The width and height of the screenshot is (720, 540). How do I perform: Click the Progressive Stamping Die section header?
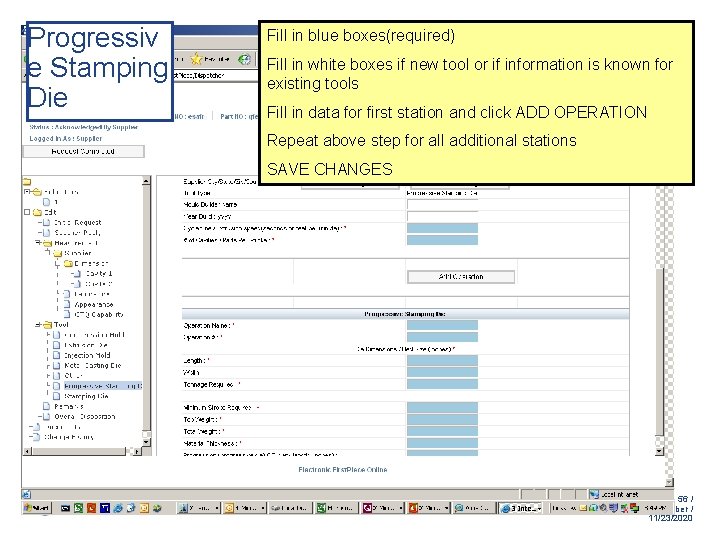coord(405,314)
